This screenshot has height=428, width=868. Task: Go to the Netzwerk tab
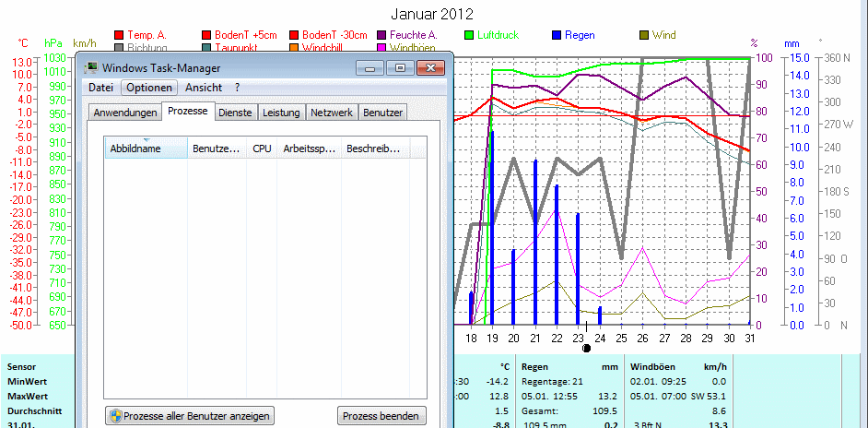[x=332, y=113]
